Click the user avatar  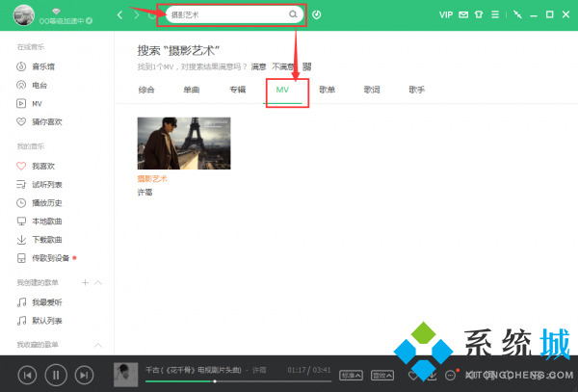click(x=24, y=15)
